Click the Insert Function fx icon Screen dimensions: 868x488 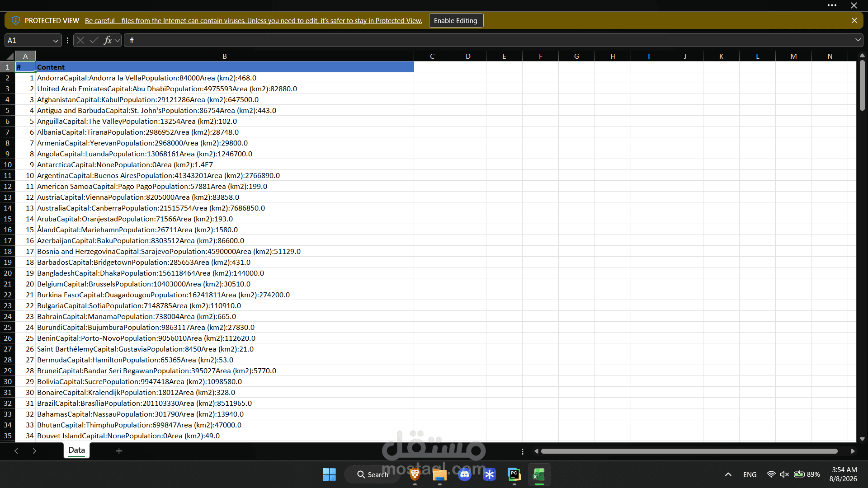pyautogui.click(x=108, y=40)
